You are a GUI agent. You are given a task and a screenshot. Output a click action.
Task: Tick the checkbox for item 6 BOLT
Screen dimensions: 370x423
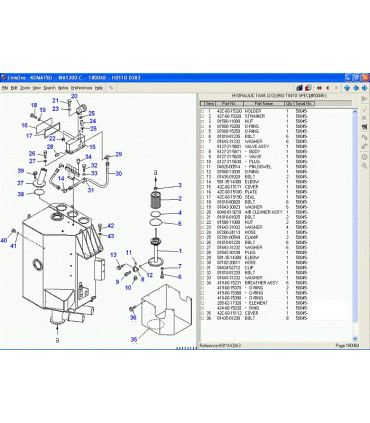[x=202, y=136]
